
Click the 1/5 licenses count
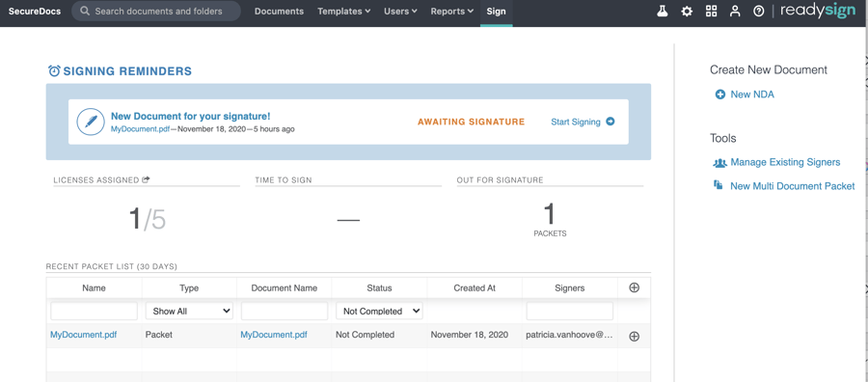tap(147, 219)
